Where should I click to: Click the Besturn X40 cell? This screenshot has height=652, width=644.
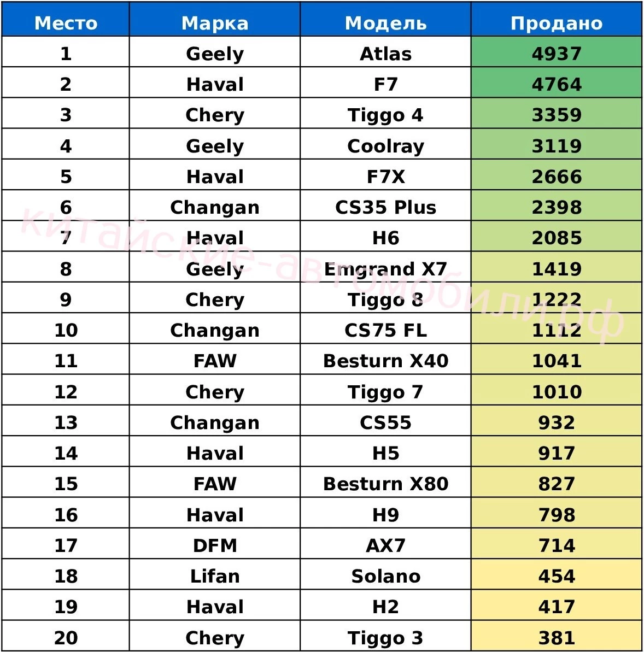(x=385, y=361)
